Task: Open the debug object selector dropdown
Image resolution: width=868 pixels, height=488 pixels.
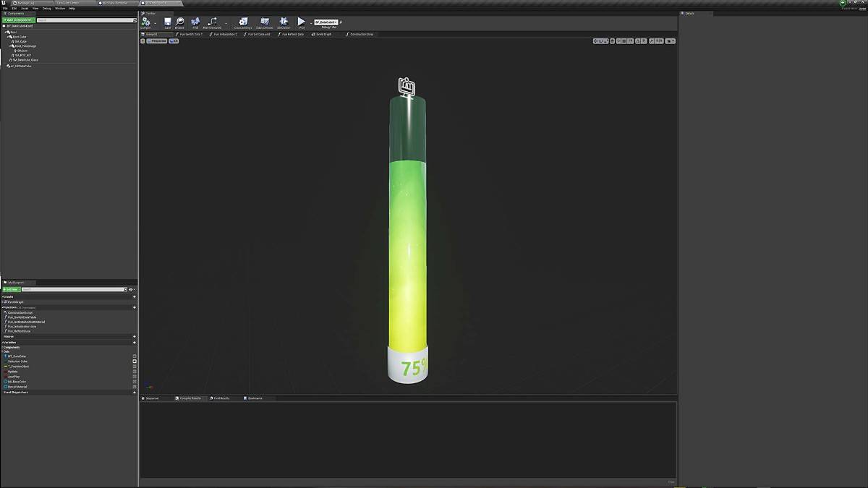Action: (x=326, y=22)
